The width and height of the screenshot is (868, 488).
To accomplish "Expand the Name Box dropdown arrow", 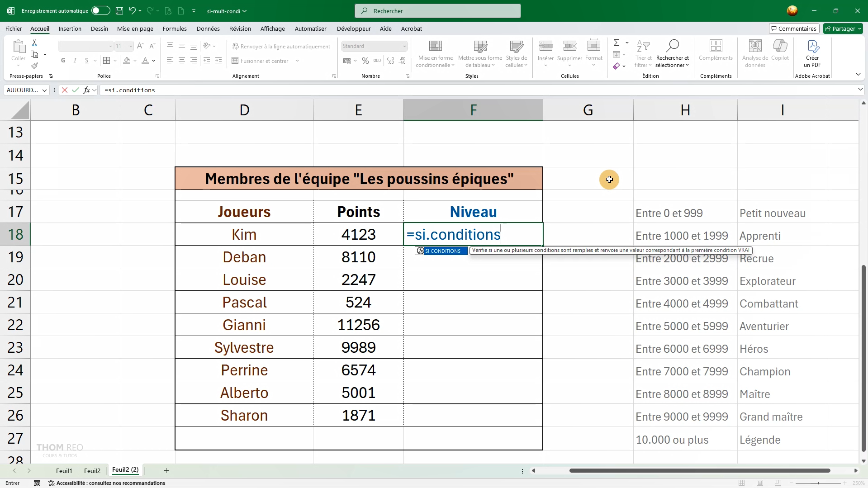I will tap(44, 90).
